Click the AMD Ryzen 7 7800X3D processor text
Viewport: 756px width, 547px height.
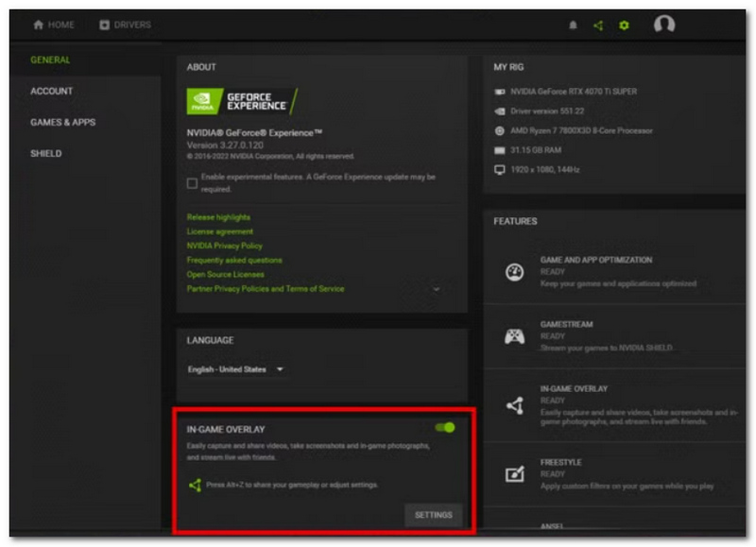[581, 130]
